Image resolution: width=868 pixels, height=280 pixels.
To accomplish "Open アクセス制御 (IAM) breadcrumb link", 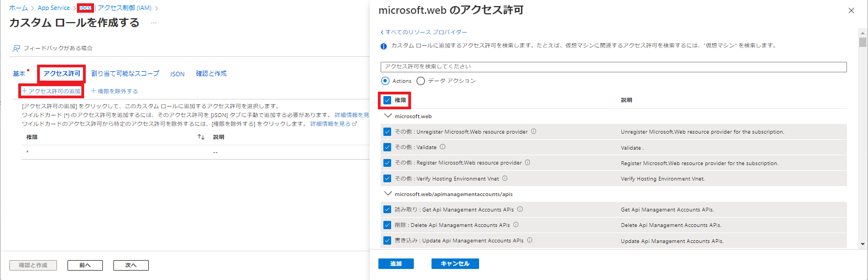I will [124, 8].
